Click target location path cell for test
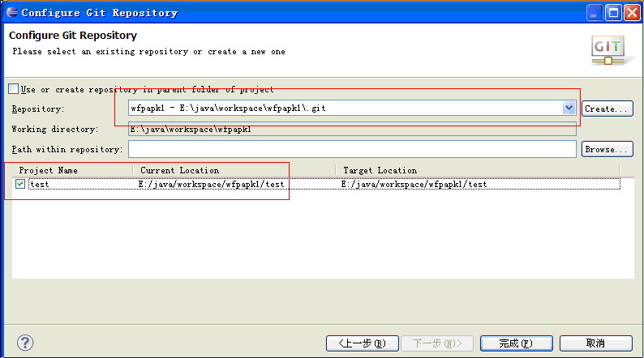 click(414, 184)
